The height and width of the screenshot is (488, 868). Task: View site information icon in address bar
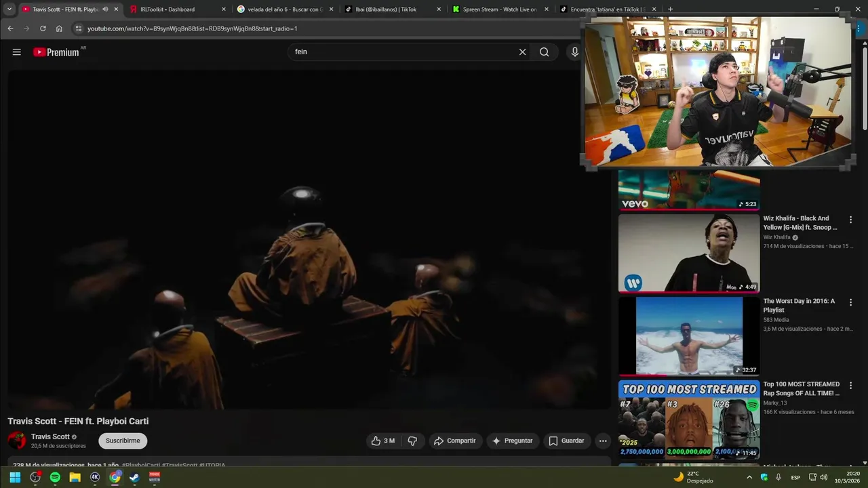coord(79,28)
